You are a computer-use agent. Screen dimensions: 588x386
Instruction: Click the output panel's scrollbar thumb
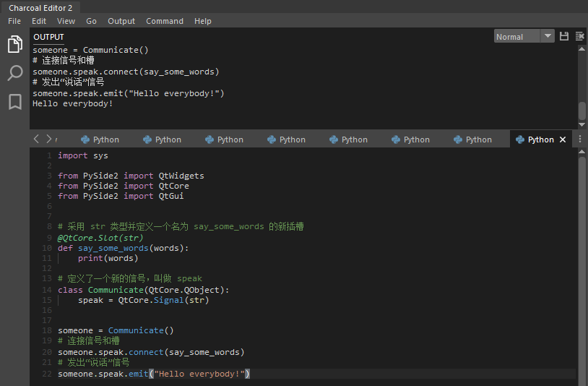click(582, 111)
